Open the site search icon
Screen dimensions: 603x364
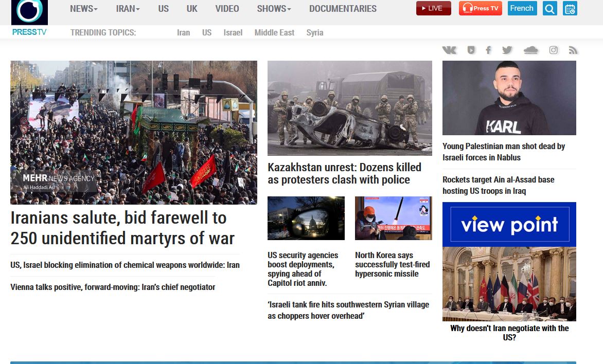[549, 8]
